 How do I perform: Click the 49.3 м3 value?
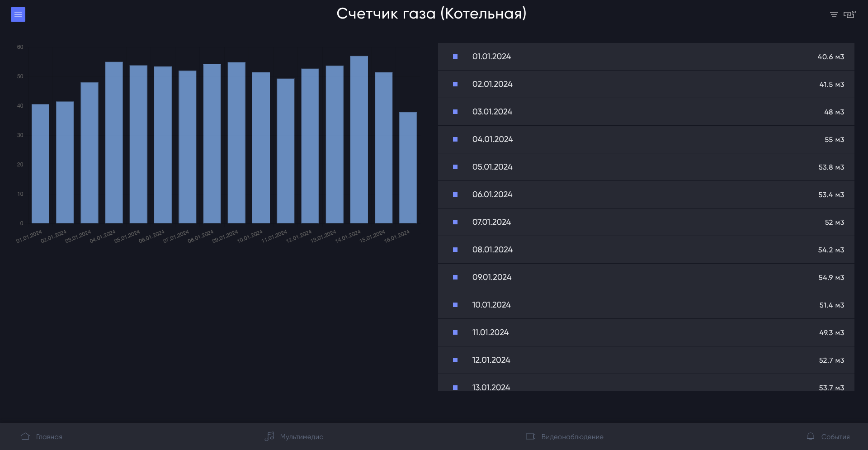[831, 333]
